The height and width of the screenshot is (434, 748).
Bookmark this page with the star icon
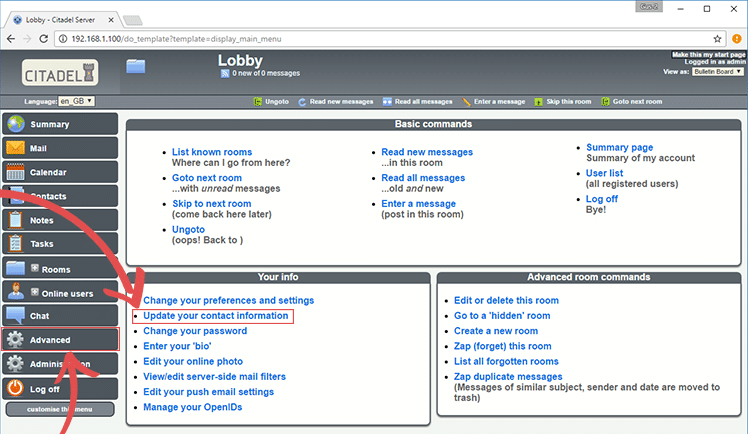(718, 38)
